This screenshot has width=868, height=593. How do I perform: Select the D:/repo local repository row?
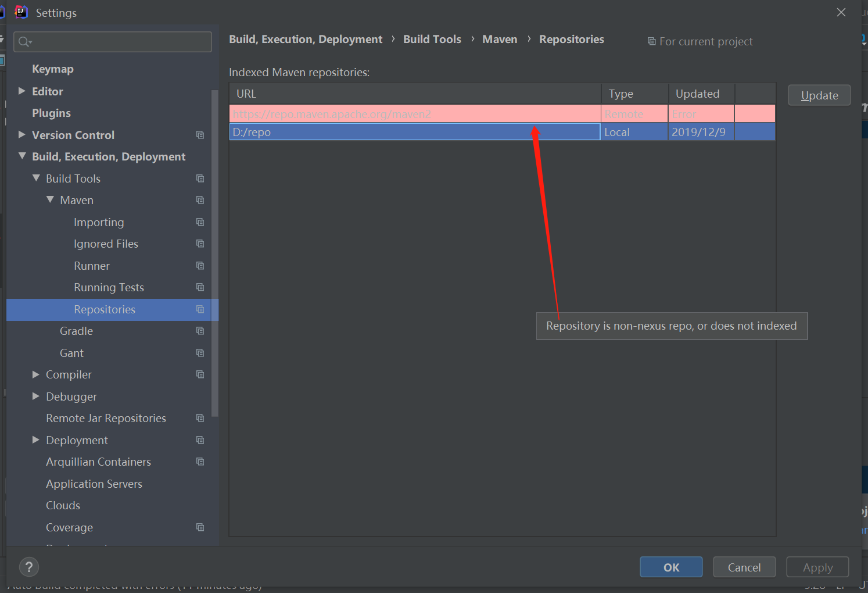pos(503,132)
